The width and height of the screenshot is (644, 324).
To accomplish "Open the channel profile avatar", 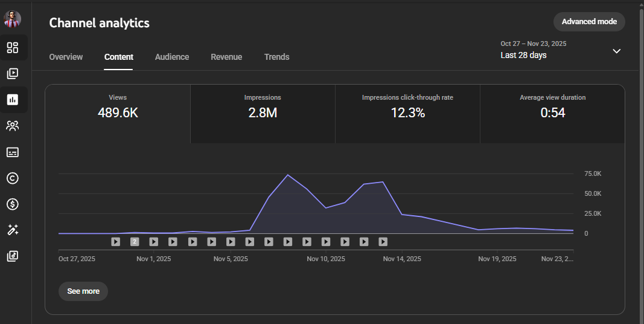I will (13, 19).
